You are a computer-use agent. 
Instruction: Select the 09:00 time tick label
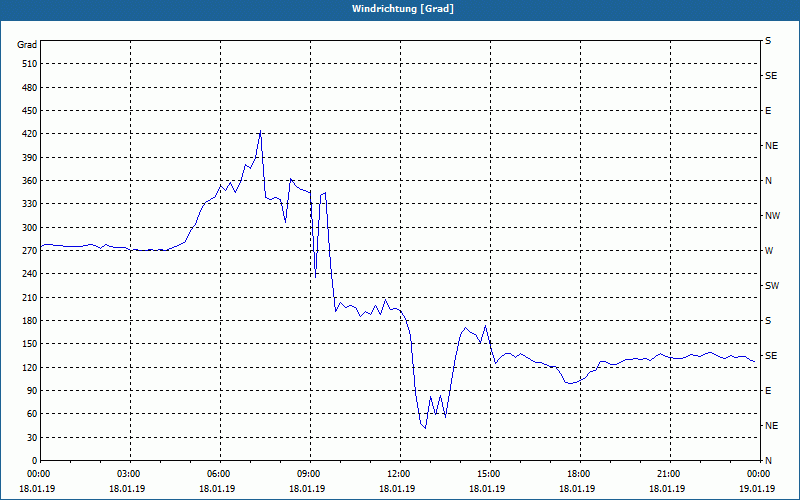pyautogui.click(x=311, y=474)
